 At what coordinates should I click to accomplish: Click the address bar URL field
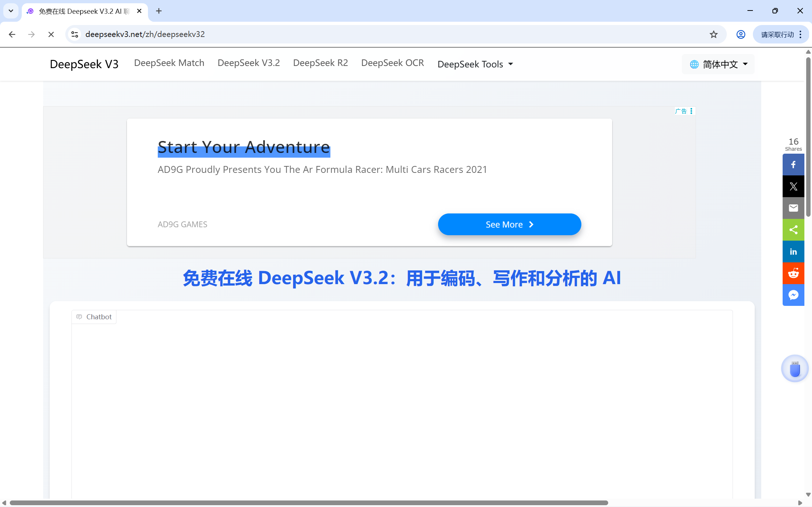[395, 34]
